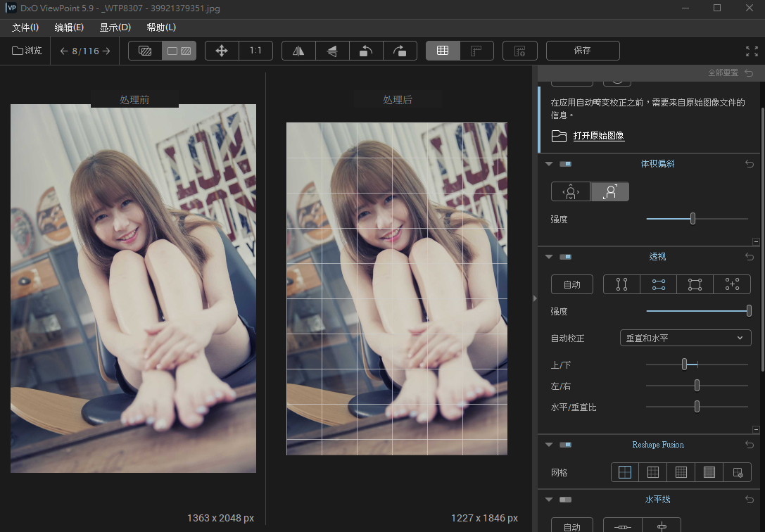Open the 打开原始图像 link
The image size is (765, 532).
coord(599,136)
